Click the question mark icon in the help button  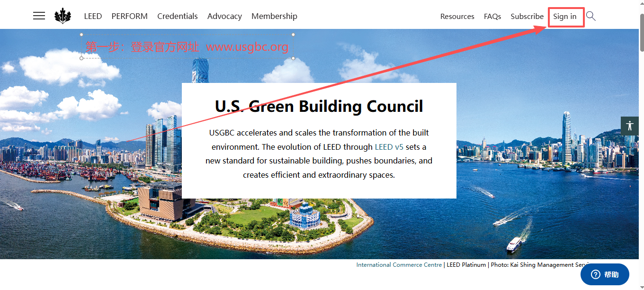pos(596,274)
